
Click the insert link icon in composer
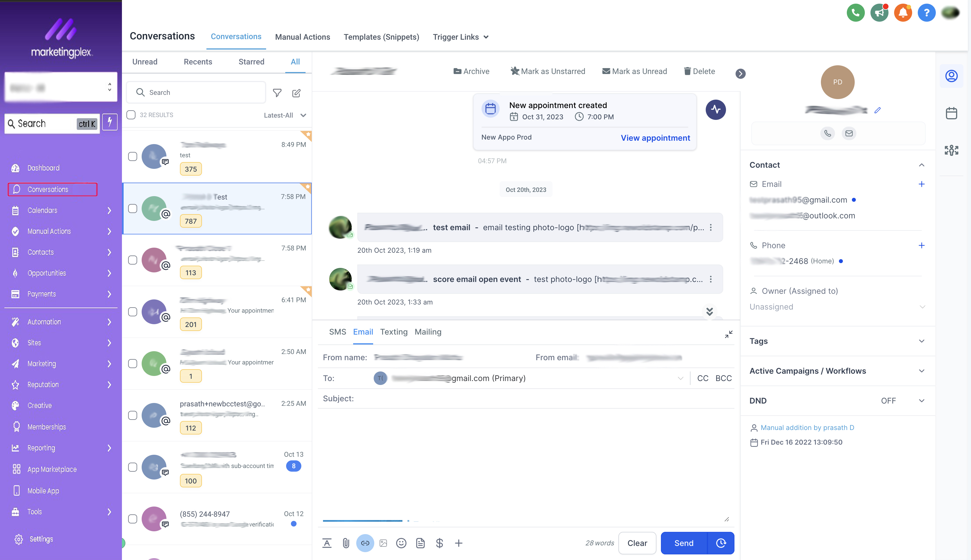pyautogui.click(x=365, y=543)
